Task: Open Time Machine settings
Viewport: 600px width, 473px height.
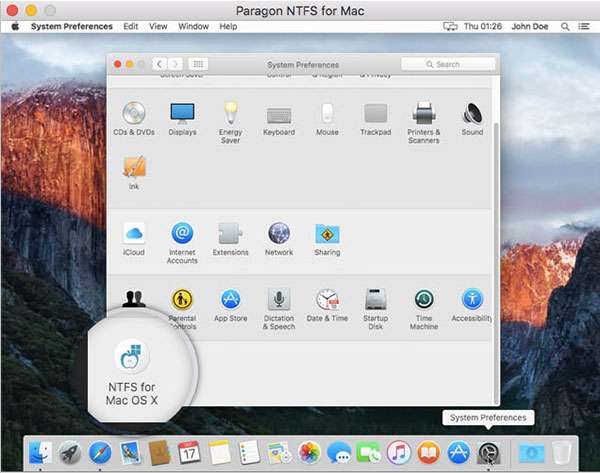Action: 424,308
